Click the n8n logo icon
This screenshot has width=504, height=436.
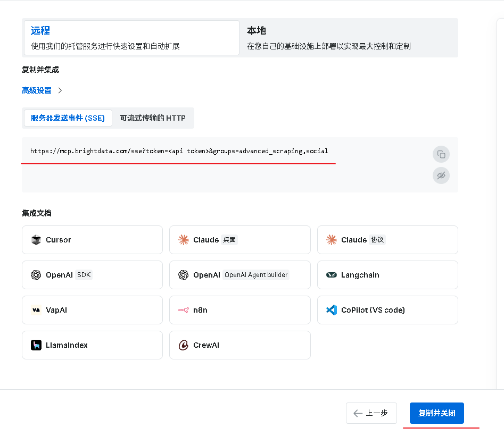pos(184,310)
